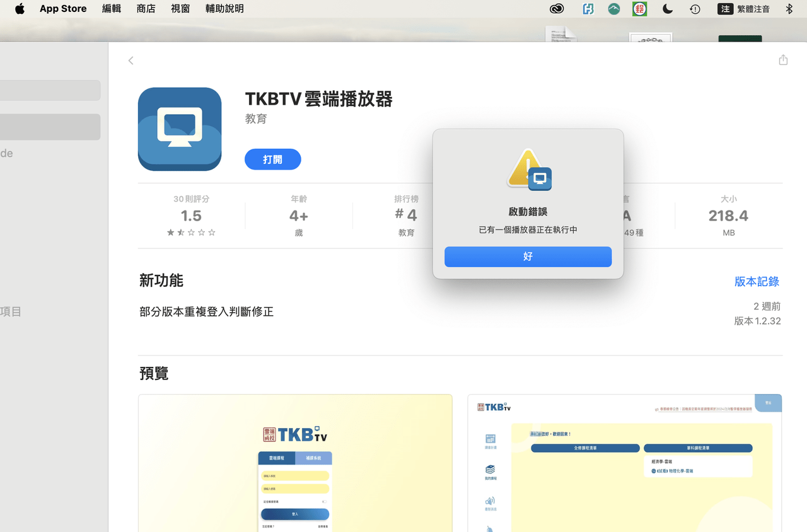Click the share icon at top right
This screenshot has width=807, height=532.
click(783, 59)
